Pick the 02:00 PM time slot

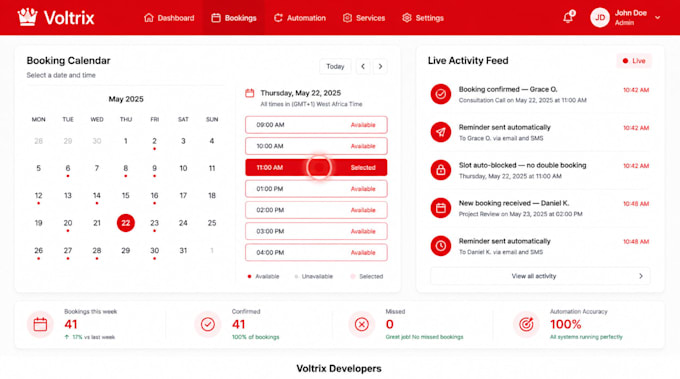(316, 210)
